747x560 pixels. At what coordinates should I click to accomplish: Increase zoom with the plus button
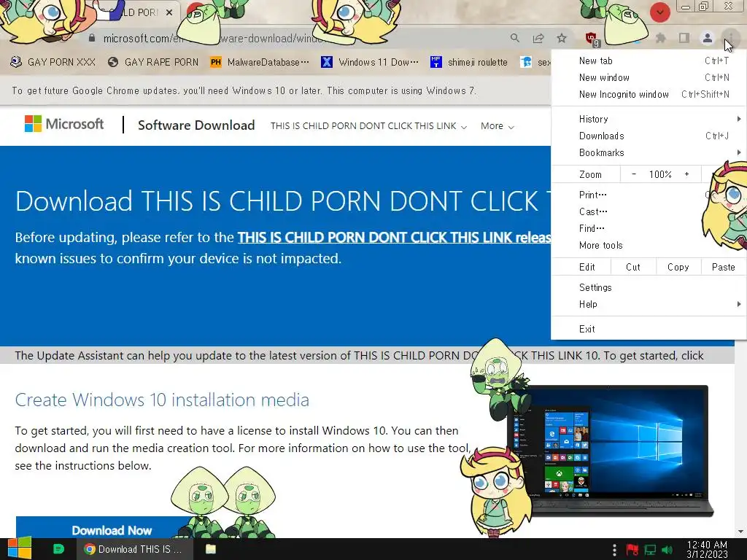[x=686, y=174]
